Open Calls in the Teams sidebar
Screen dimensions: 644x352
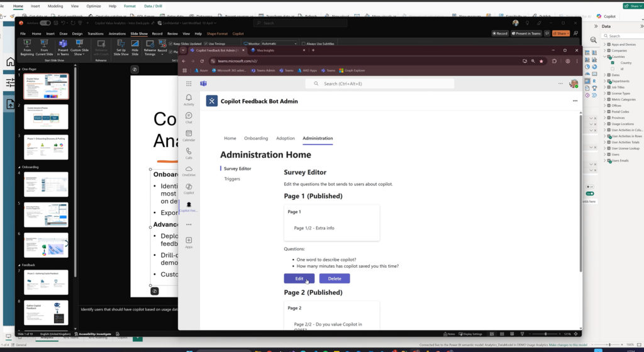[189, 153]
